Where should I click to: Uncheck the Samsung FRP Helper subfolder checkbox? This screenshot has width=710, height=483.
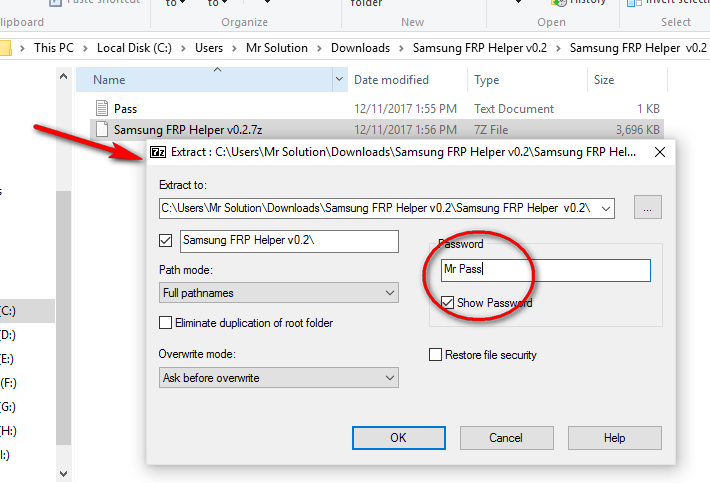(165, 240)
